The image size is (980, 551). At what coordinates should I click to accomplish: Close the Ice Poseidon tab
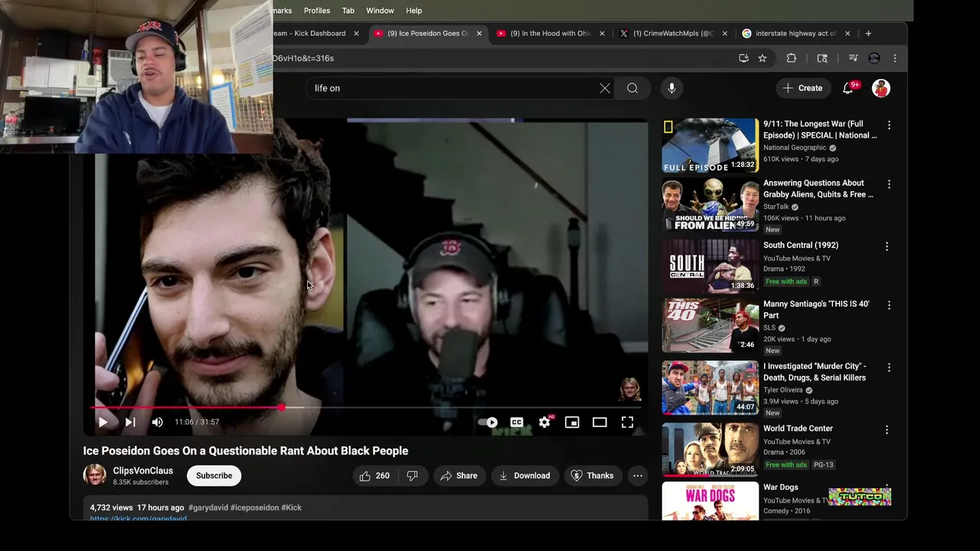tap(479, 34)
